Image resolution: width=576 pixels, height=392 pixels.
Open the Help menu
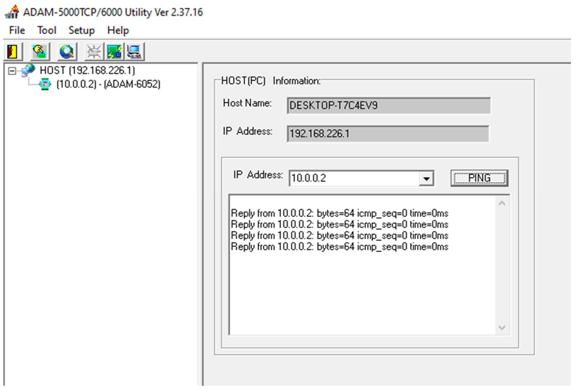pyautogui.click(x=118, y=30)
